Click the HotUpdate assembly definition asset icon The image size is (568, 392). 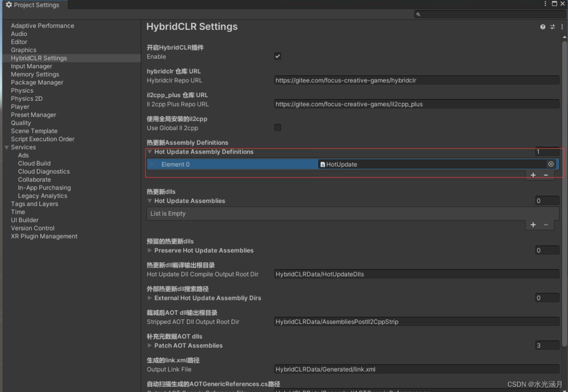322,164
